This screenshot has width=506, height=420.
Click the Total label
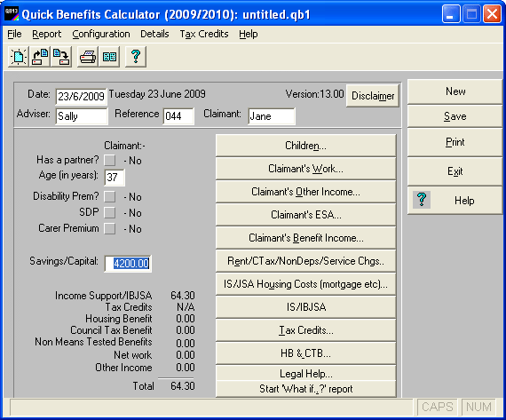point(143,385)
